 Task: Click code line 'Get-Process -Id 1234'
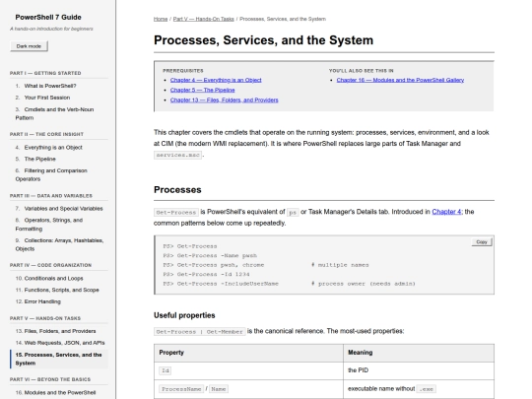pyautogui.click(x=206, y=274)
